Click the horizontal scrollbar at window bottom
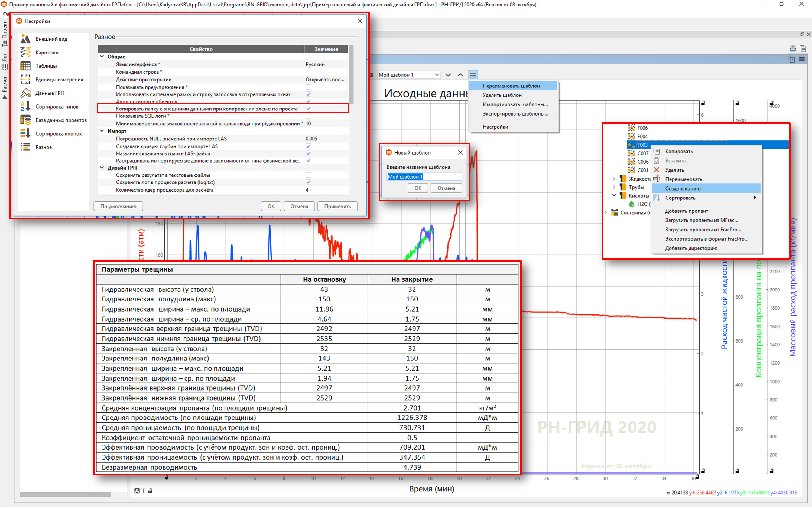 click(x=65, y=494)
